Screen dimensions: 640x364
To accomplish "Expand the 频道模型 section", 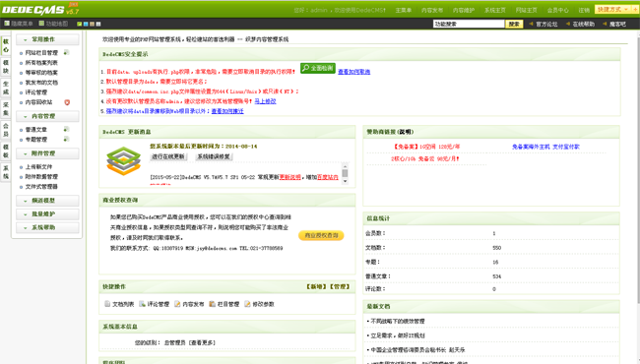I will click(x=47, y=201).
